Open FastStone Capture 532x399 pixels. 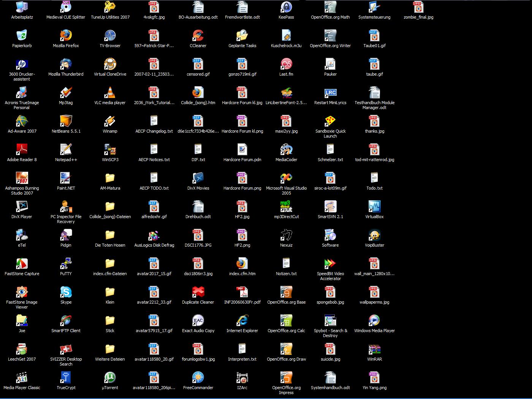point(22,263)
